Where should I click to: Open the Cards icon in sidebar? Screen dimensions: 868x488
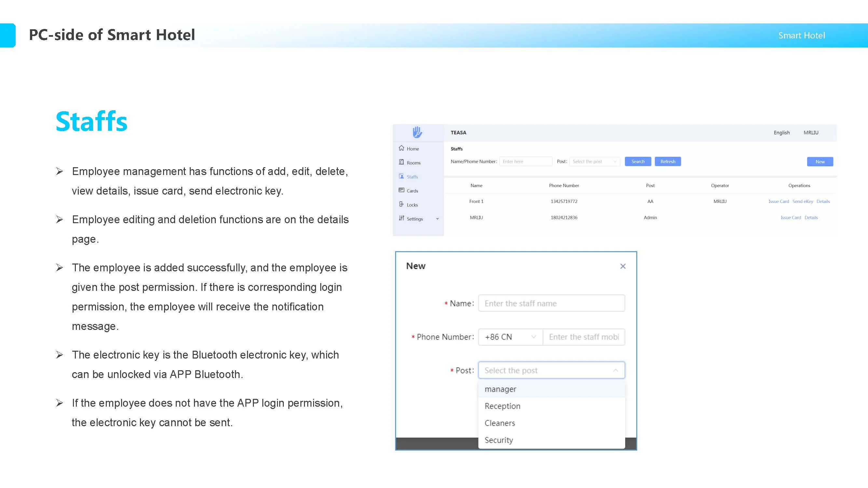point(401,190)
